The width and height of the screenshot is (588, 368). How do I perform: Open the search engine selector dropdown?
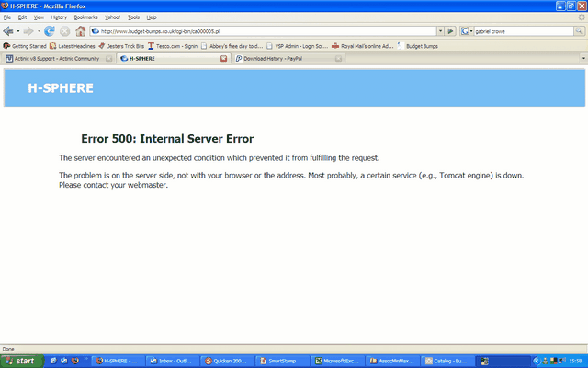467,30
